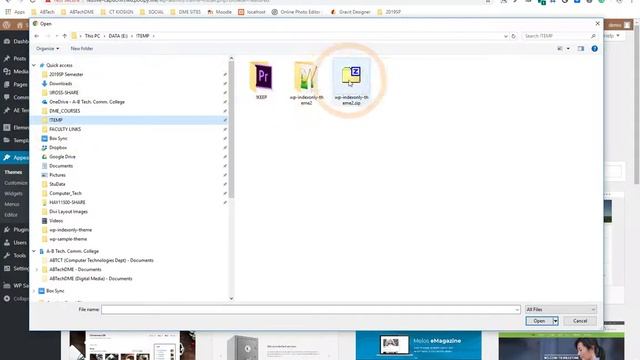This screenshot has width=640, height=360.
Task: Select 2019SP Semester in Quick access
Action: coord(66,74)
